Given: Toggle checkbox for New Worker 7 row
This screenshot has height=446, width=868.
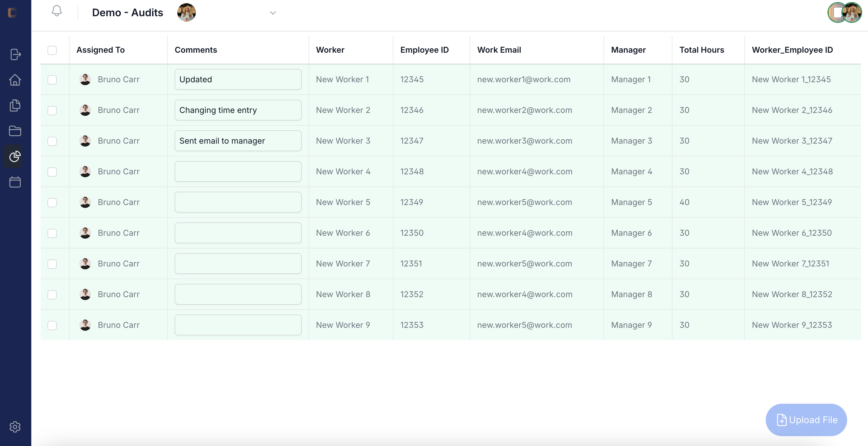Looking at the screenshot, I should coord(52,263).
